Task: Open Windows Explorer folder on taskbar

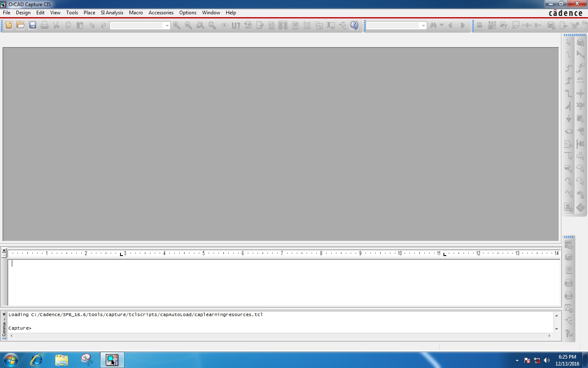Action: (x=62, y=360)
